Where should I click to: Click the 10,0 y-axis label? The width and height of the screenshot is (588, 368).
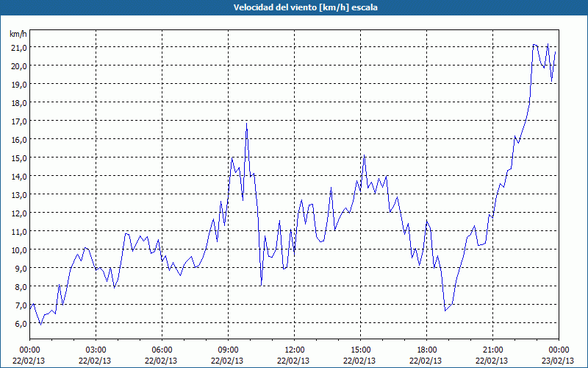(x=20, y=250)
